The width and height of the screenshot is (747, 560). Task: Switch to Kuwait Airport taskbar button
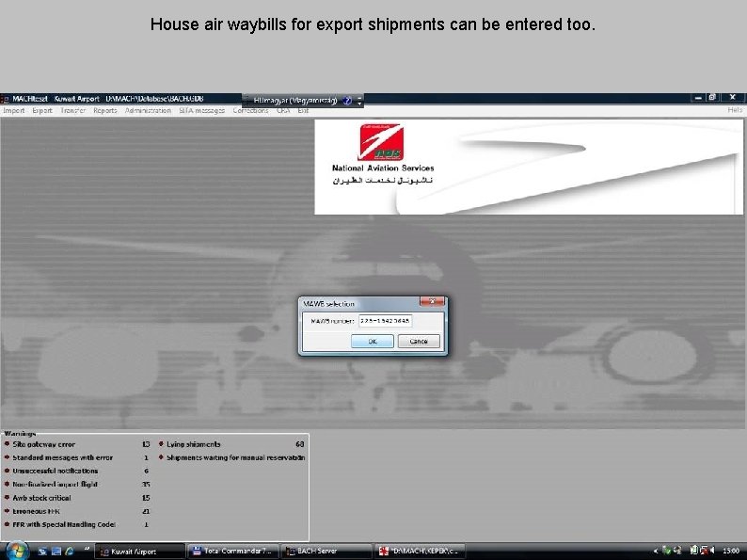139,552
